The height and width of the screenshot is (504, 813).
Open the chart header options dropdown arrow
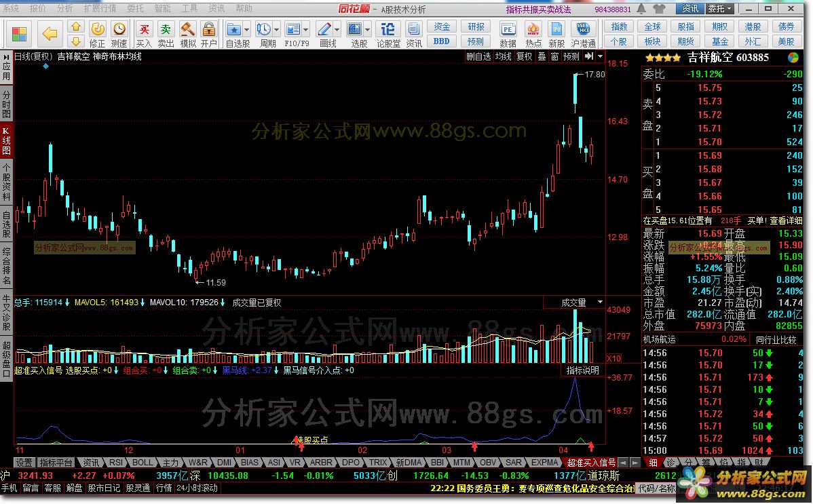[x=601, y=56]
